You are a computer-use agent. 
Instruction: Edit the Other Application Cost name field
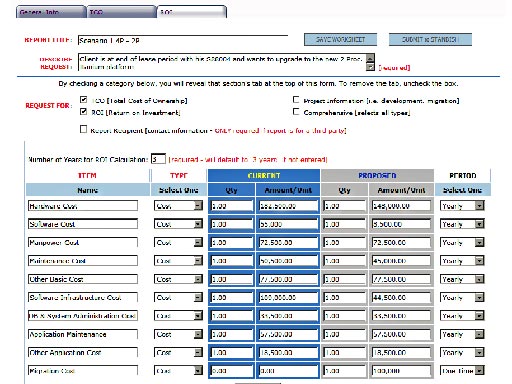coord(83,352)
